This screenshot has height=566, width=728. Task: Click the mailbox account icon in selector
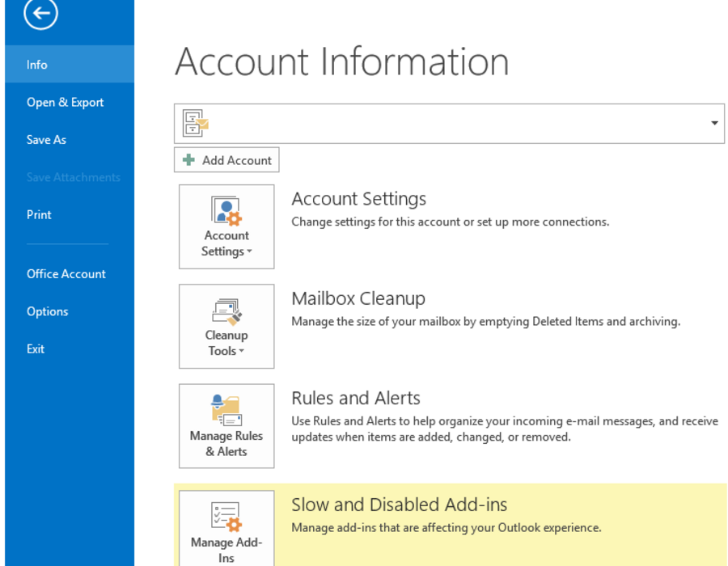click(196, 124)
